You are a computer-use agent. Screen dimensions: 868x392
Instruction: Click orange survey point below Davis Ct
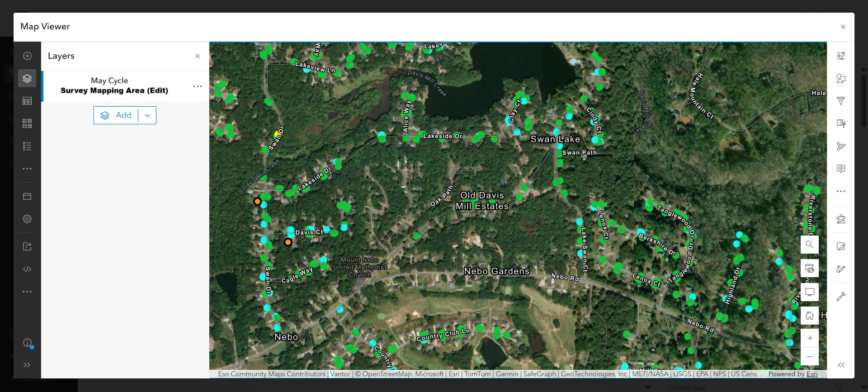point(288,242)
